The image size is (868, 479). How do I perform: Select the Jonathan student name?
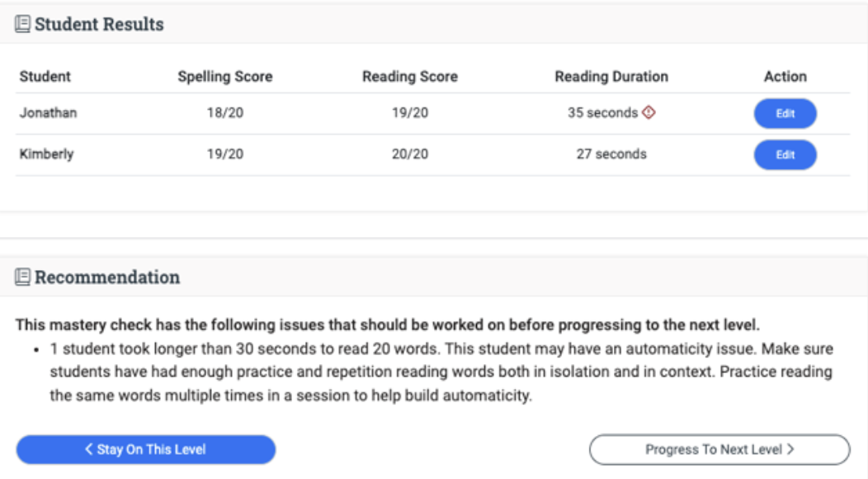[48, 112]
